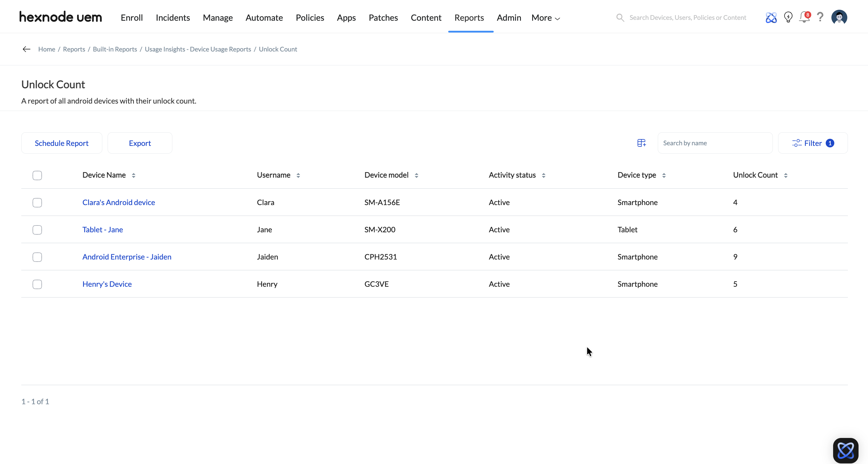Screen dimensions: 868x464
Task: Open the user profile avatar
Action: point(839,17)
